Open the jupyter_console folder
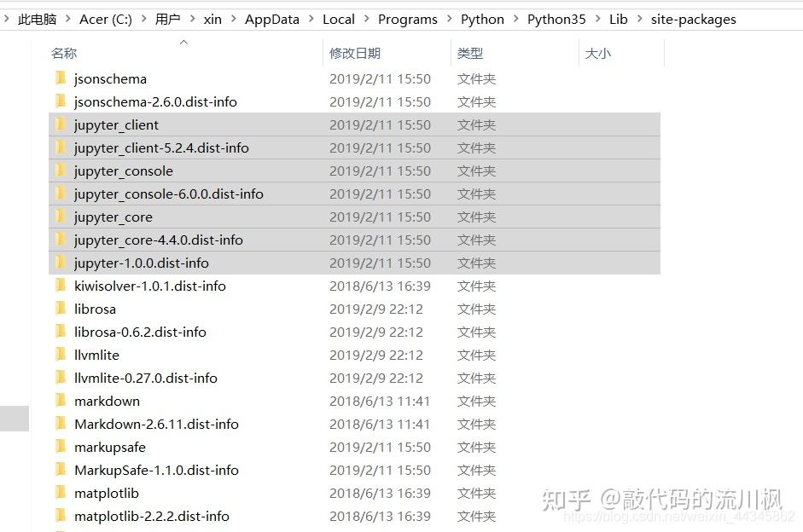The width and height of the screenshot is (803, 532). (123, 171)
